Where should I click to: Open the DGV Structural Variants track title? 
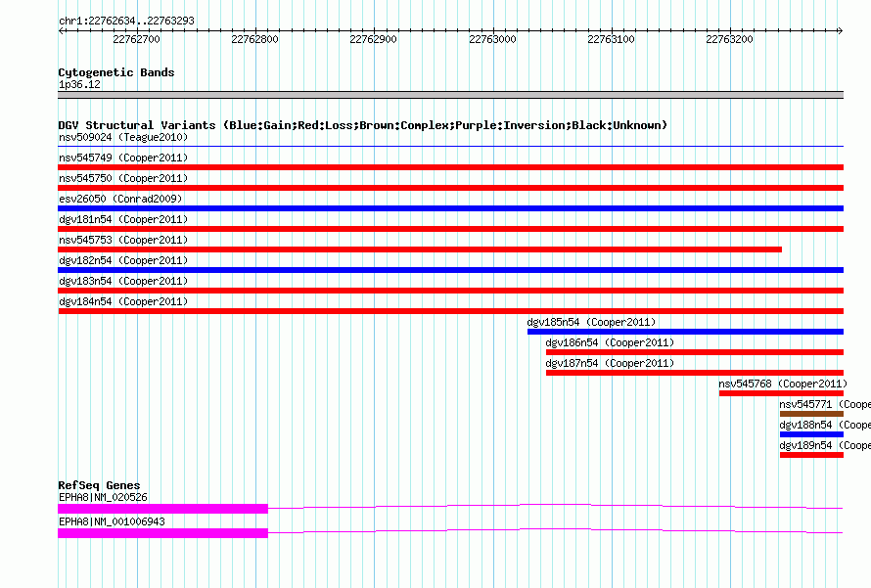pyautogui.click(x=362, y=125)
